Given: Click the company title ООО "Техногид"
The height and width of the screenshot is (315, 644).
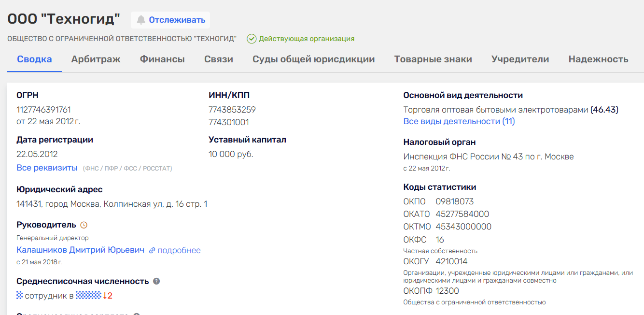Looking at the screenshot, I should tap(64, 19).
